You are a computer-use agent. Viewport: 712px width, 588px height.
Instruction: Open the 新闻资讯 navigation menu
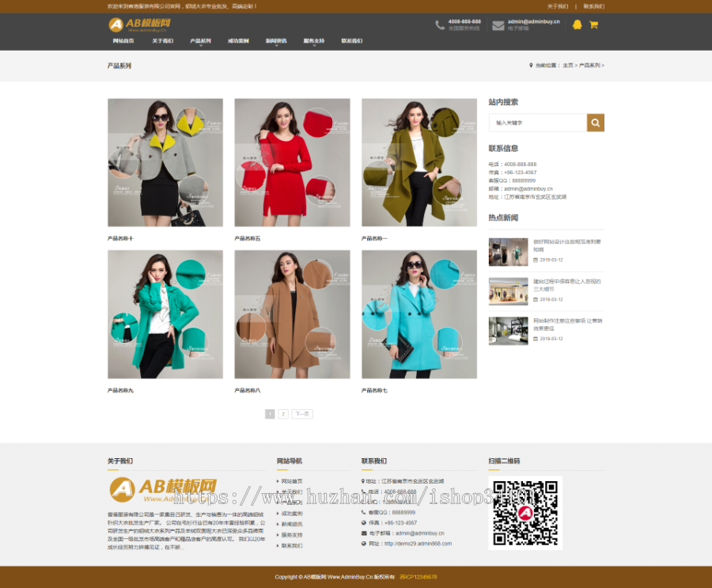tap(276, 40)
